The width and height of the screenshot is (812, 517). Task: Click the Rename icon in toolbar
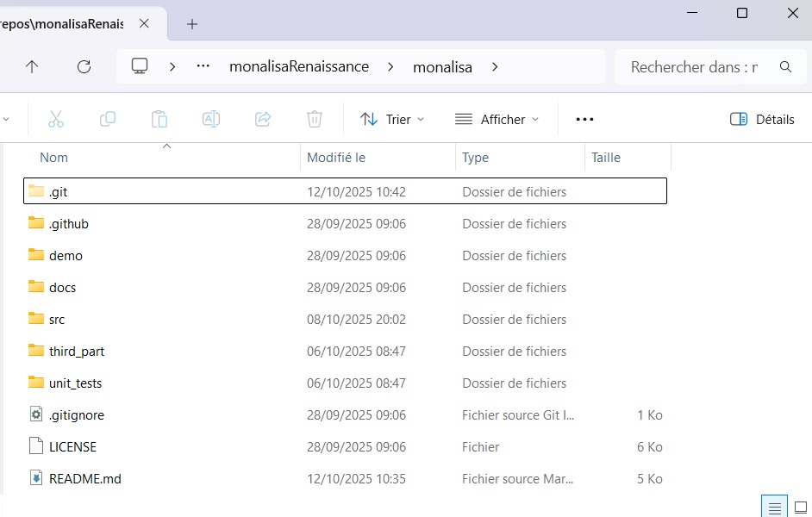(211, 119)
